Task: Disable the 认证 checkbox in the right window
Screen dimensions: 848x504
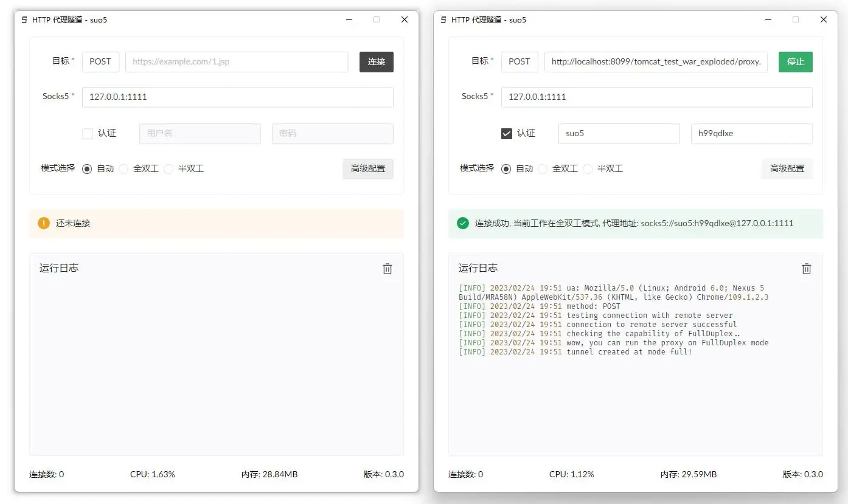Action: pos(507,133)
